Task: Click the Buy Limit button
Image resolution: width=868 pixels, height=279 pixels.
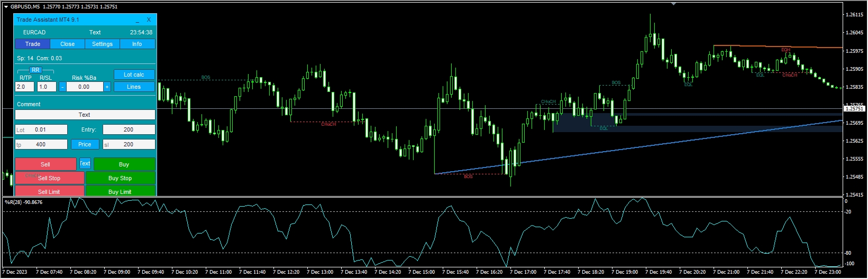Action: pyautogui.click(x=120, y=191)
